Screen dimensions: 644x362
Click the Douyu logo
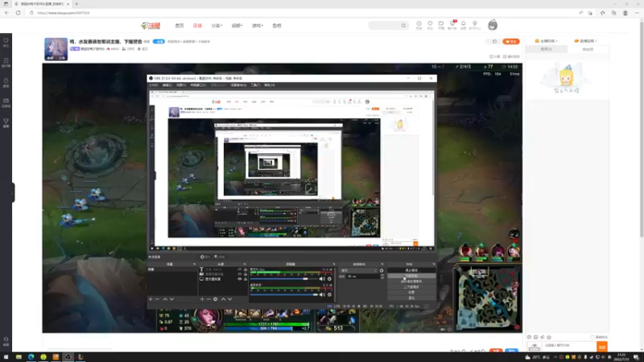pyautogui.click(x=151, y=26)
